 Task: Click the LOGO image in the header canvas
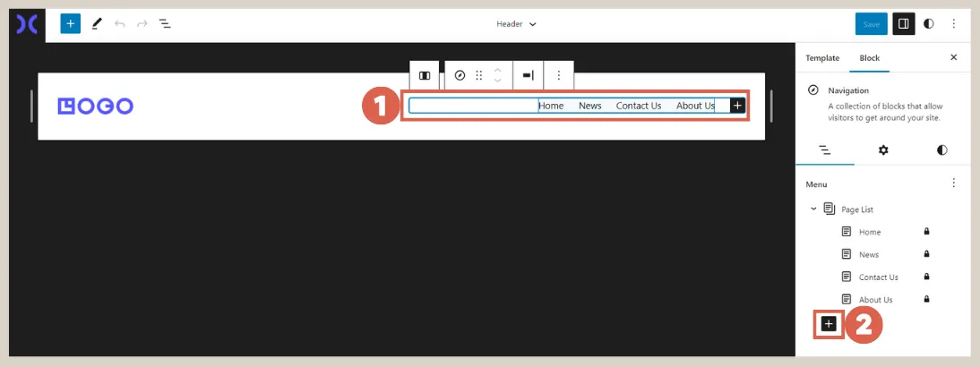96,107
